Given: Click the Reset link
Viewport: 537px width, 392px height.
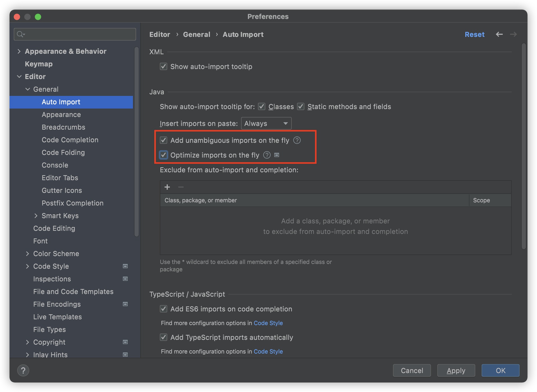Looking at the screenshot, I should 474,35.
